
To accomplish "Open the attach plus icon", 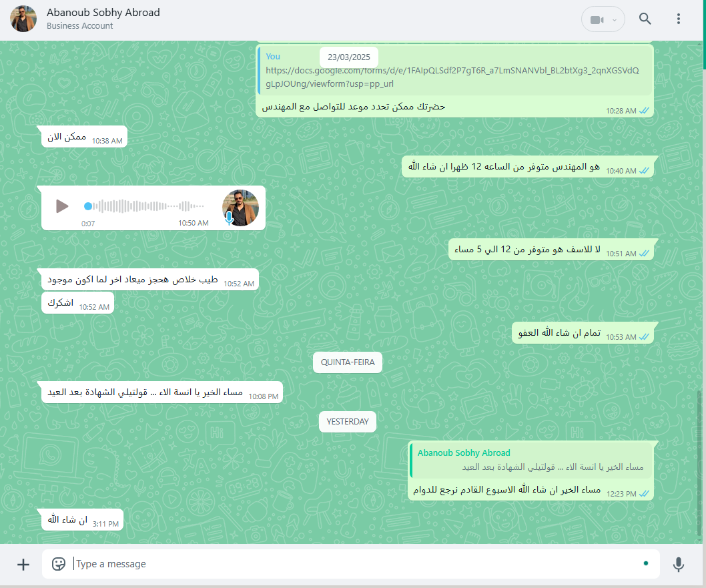I will [23, 564].
